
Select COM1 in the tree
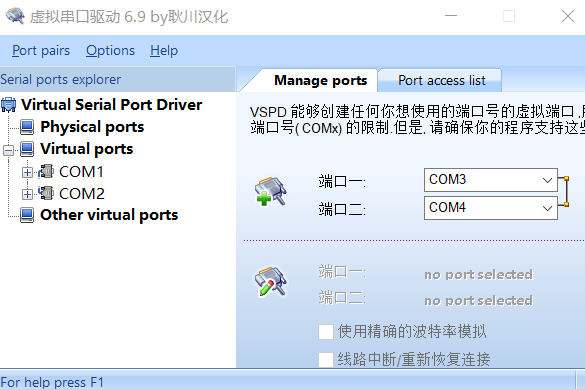click(x=81, y=172)
